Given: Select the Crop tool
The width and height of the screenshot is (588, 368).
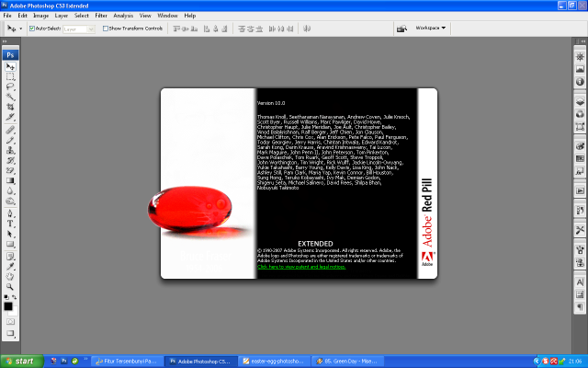Looking at the screenshot, I should (x=10, y=107).
